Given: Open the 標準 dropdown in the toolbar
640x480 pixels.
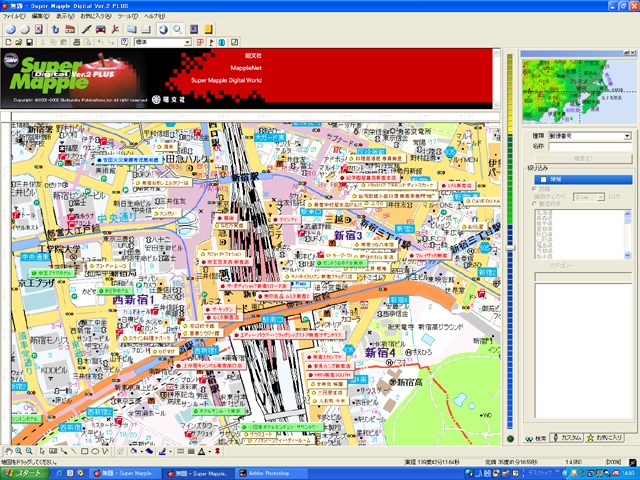Looking at the screenshot, I should (187, 42).
